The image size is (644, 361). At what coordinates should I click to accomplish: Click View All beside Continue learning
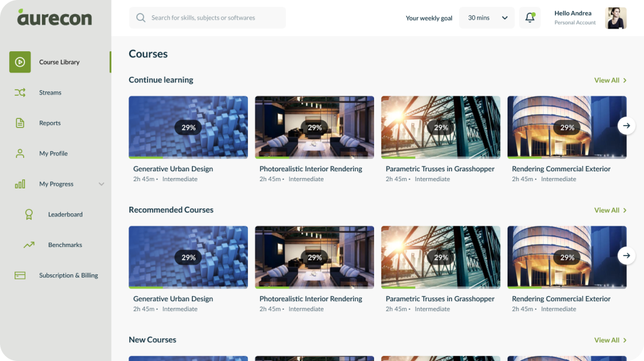coord(610,80)
